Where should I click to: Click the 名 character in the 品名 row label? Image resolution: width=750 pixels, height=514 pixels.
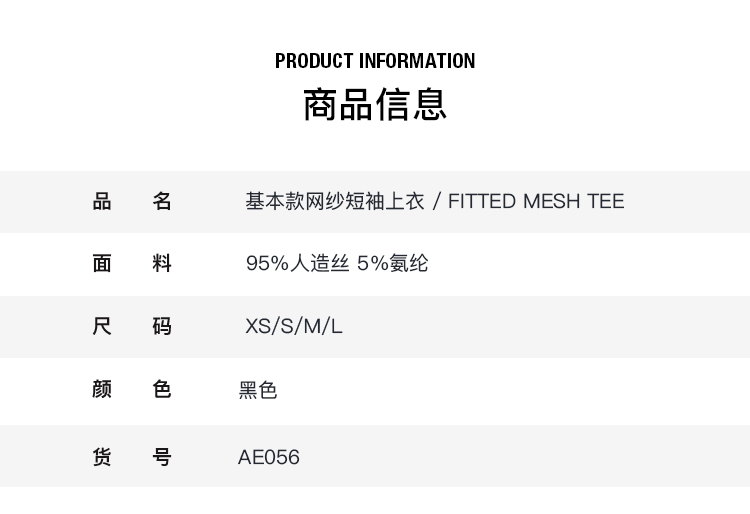(162, 201)
